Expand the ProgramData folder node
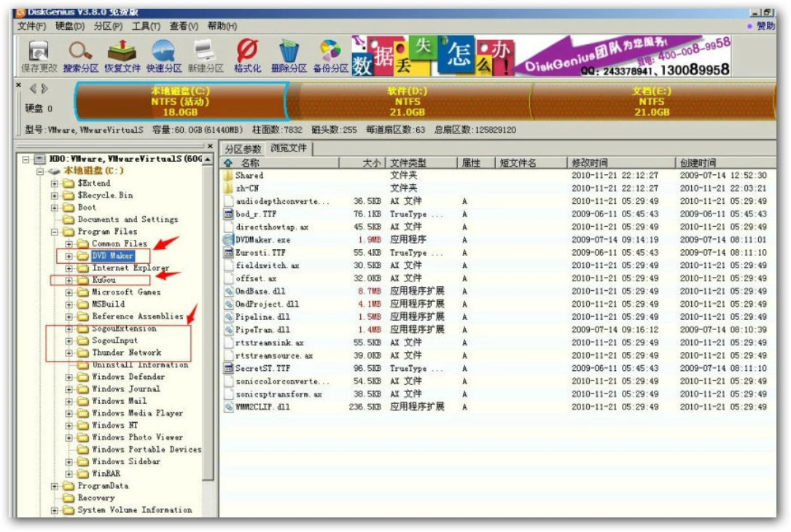Viewport: 791px width, 532px height. [55, 486]
